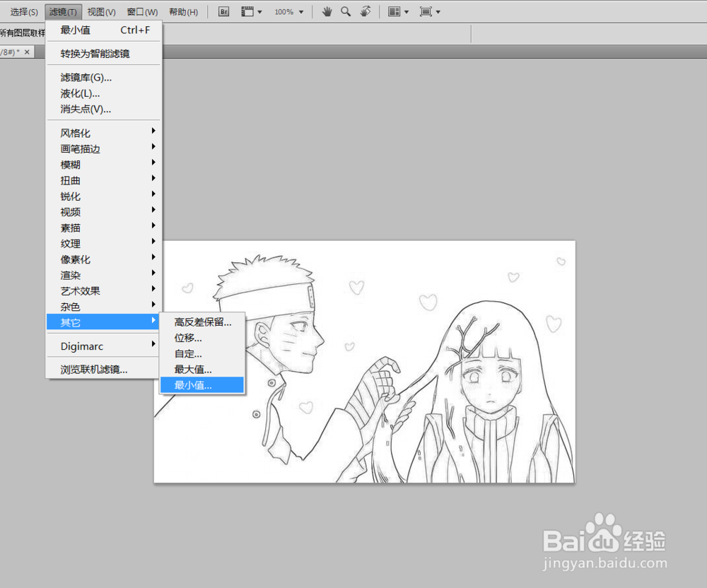The height and width of the screenshot is (588, 707).
Task: Open the 视图 menu
Action: (100, 11)
